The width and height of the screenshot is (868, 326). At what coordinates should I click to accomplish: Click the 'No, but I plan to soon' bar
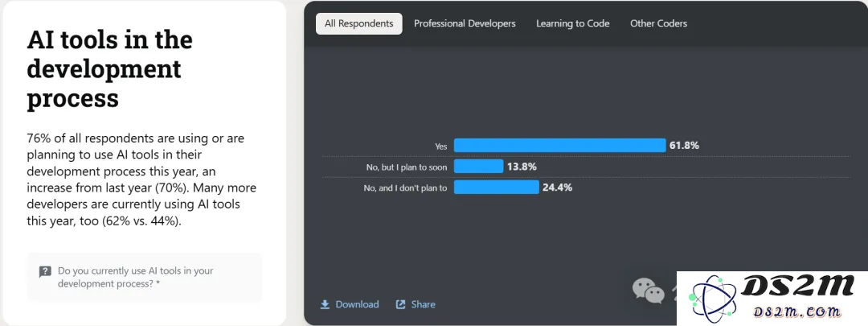click(478, 167)
